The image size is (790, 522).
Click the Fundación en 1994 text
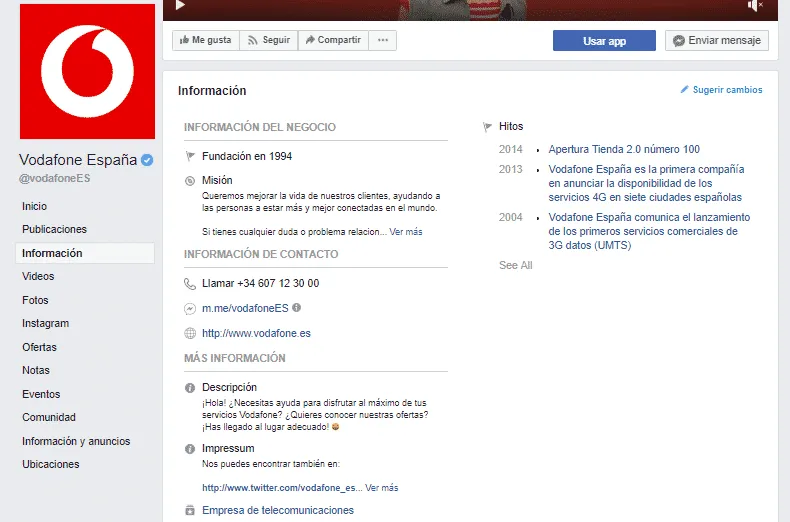247,156
